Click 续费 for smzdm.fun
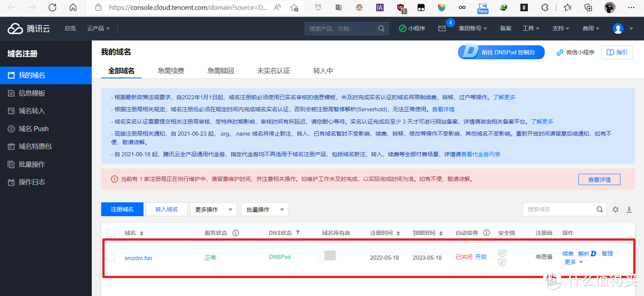Screen dimensions: 644x296 tap(568, 254)
